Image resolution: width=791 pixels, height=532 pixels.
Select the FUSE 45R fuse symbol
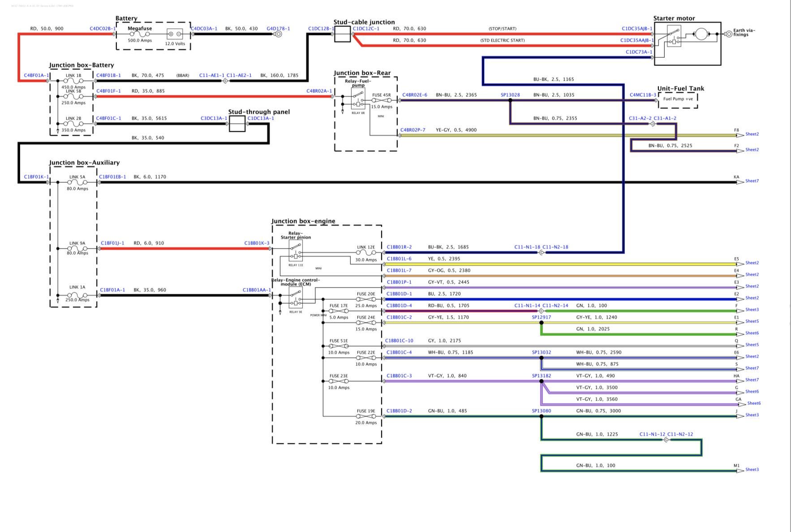coord(381,100)
